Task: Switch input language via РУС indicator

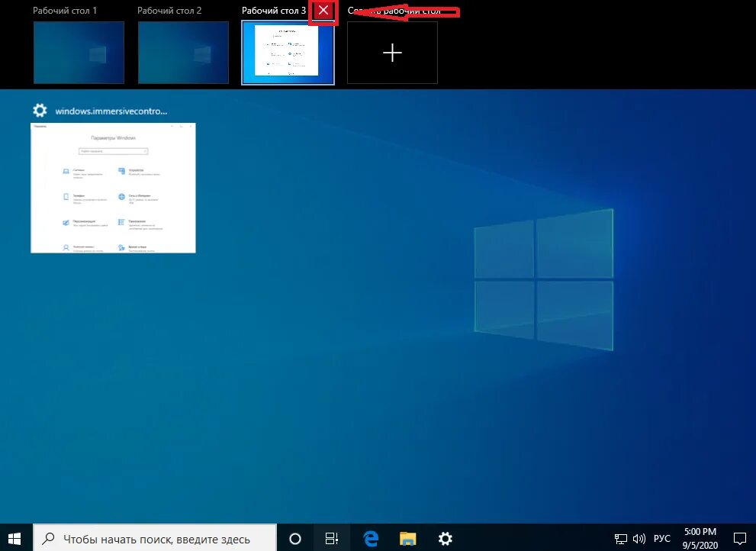Action: [662, 539]
